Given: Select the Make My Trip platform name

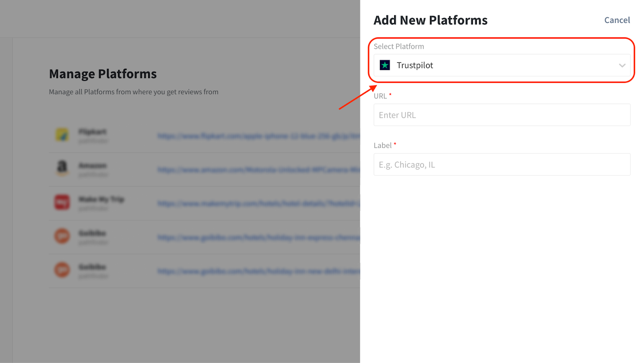Looking at the screenshot, I should [x=101, y=200].
